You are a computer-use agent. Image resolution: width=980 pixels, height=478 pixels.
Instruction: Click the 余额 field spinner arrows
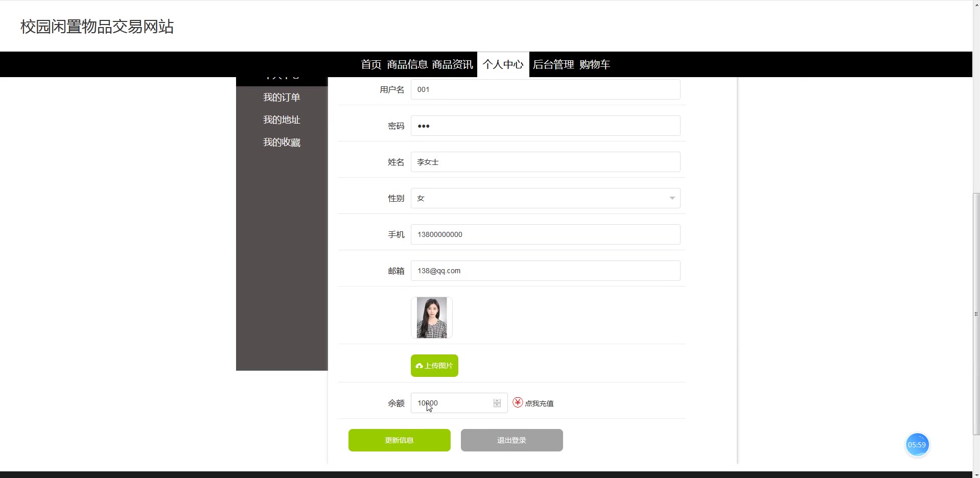[x=497, y=403]
